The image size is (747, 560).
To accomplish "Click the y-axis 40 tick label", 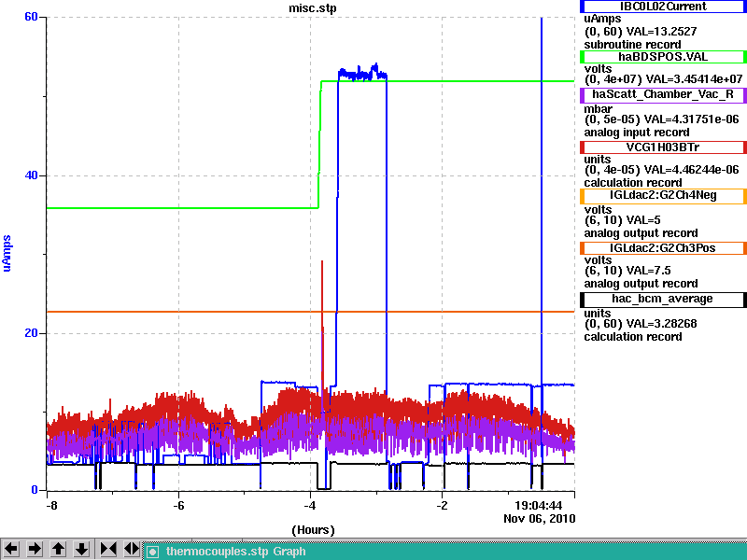I will (x=31, y=175).
